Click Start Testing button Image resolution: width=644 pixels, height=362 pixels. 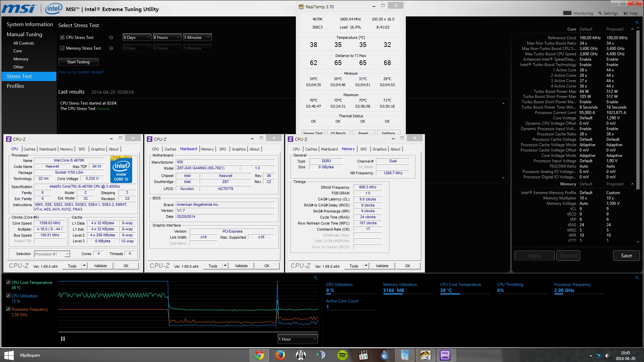click(x=78, y=62)
